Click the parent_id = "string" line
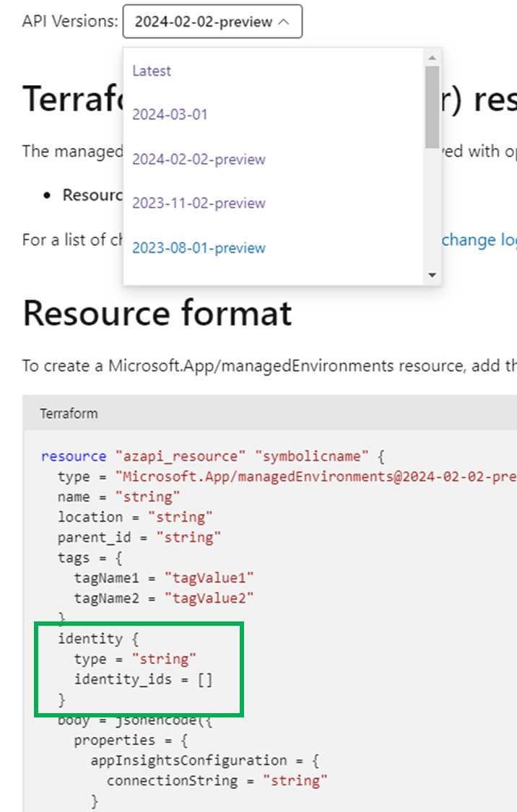 coord(139,537)
